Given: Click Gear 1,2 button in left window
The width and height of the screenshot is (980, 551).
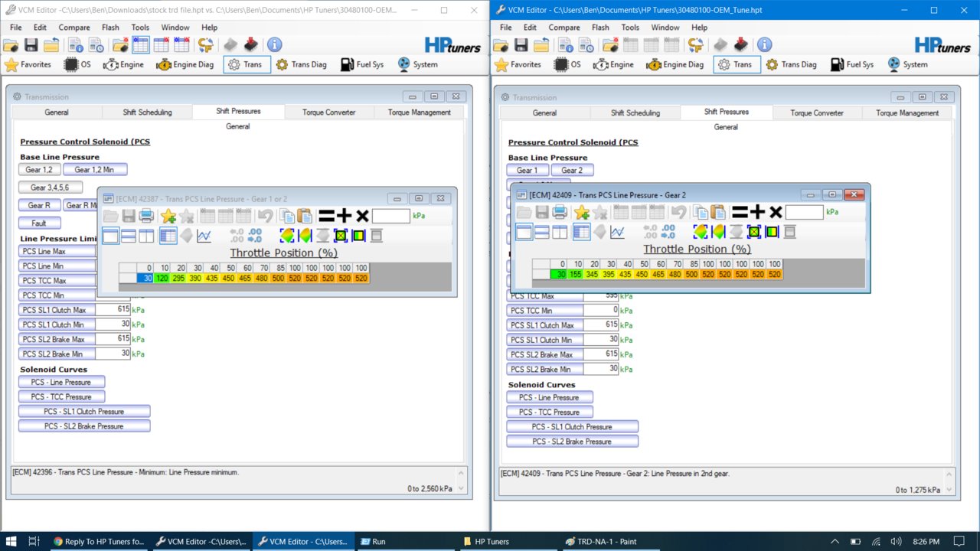Looking at the screenshot, I should point(39,170).
